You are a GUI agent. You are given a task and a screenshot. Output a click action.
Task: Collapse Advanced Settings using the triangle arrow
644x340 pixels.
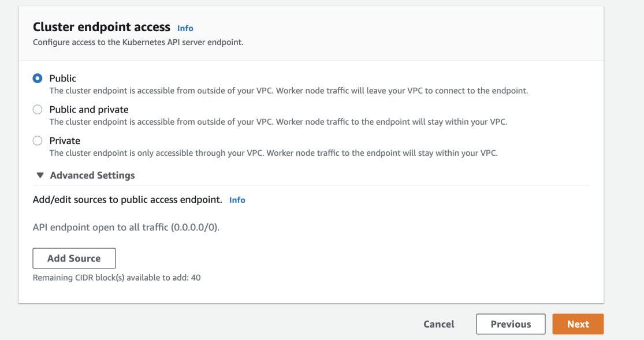tap(40, 175)
